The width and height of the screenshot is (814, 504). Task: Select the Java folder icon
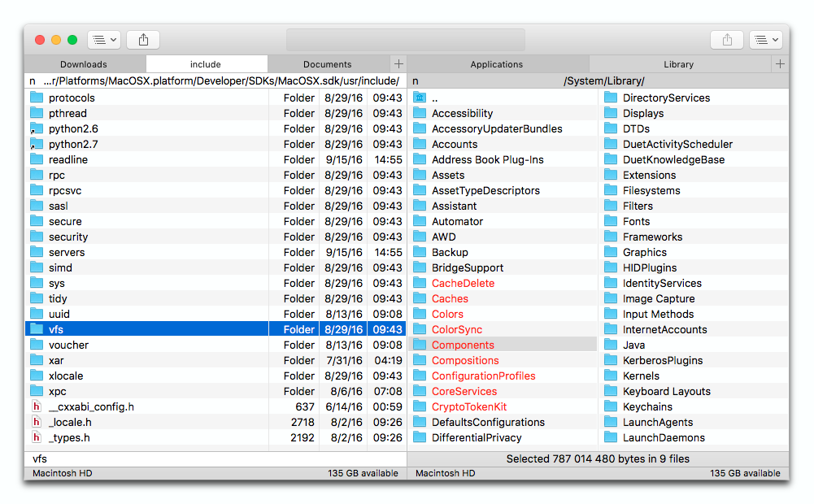pos(611,345)
